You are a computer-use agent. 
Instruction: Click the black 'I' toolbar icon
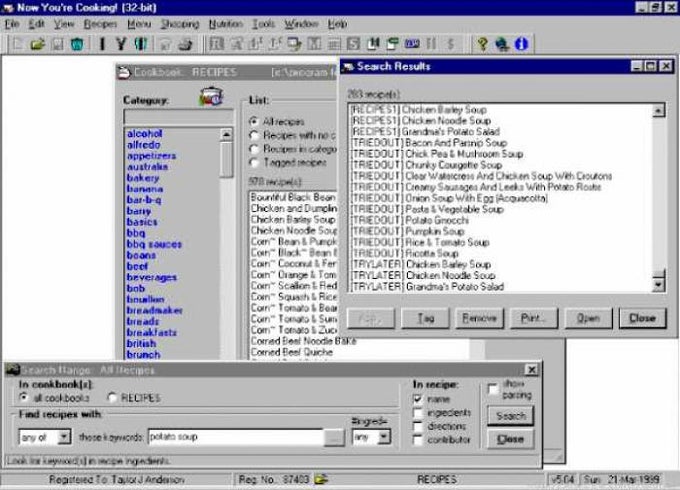tap(102, 44)
